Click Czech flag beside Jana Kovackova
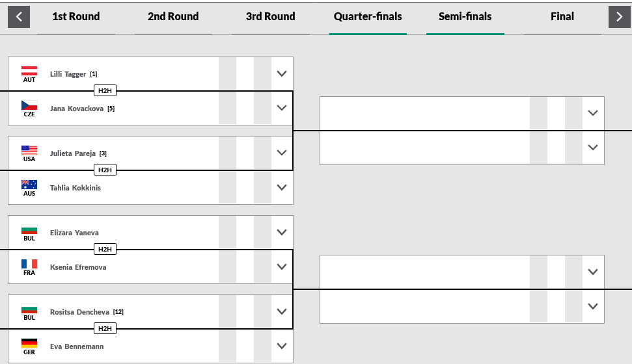Screen dimensions: 632x364 (x=29, y=105)
